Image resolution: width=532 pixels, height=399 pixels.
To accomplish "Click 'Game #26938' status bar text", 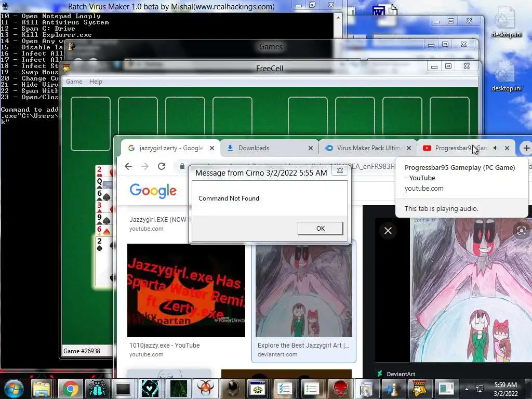I will [82, 351].
